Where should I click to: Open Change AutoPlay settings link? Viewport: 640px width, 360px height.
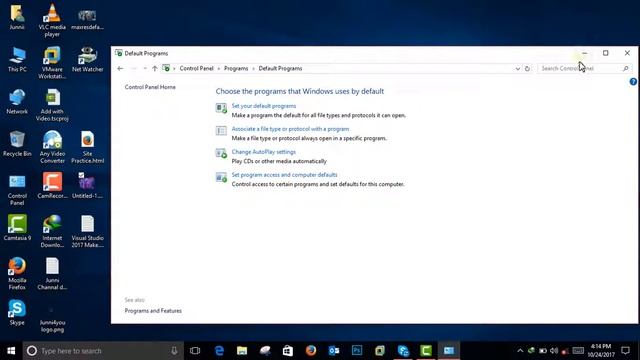[263, 151]
